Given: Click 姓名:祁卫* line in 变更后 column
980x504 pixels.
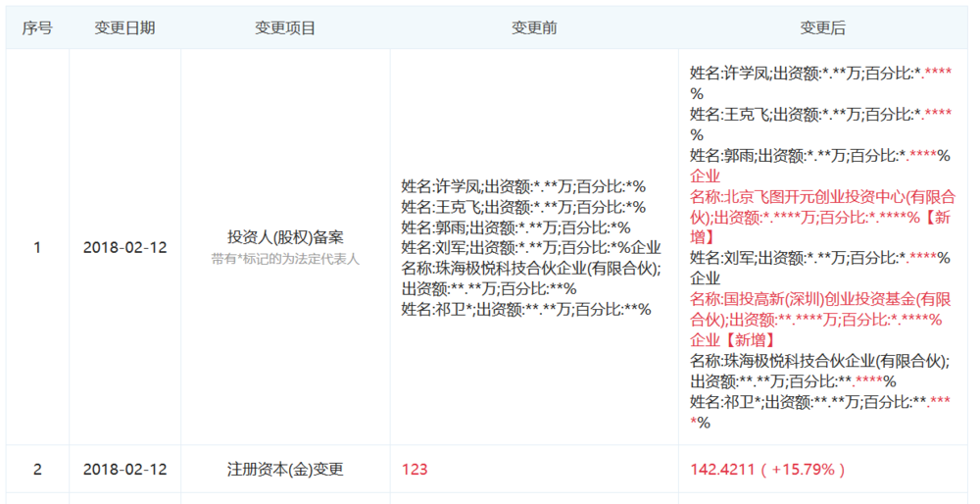Looking at the screenshot, I should point(820,412).
